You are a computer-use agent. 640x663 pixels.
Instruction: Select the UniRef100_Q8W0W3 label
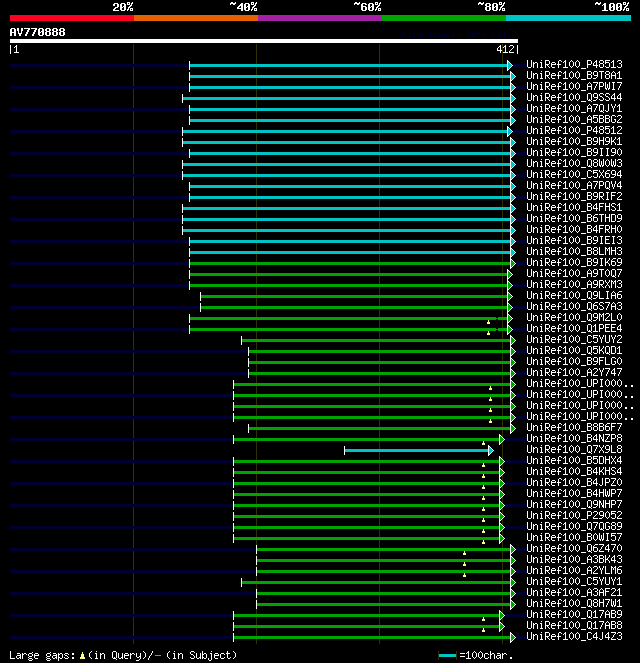pos(574,163)
